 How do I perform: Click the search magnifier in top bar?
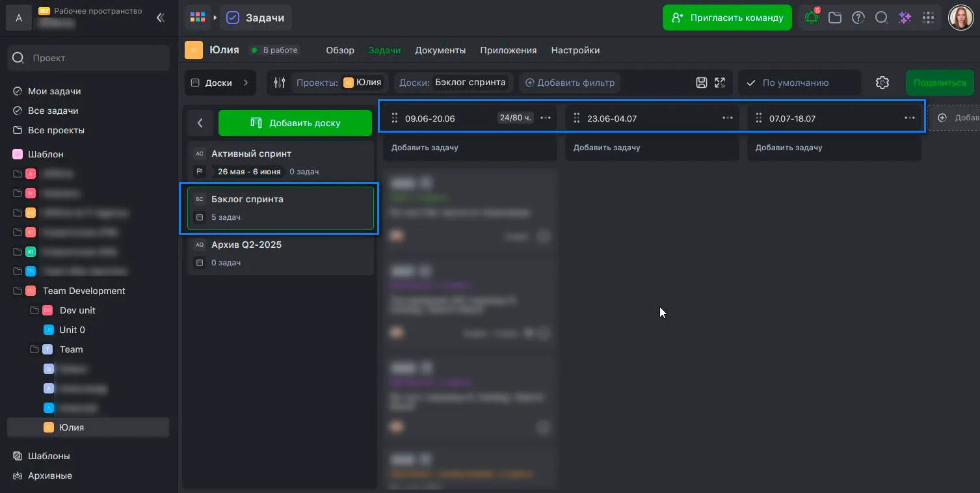[881, 18]
